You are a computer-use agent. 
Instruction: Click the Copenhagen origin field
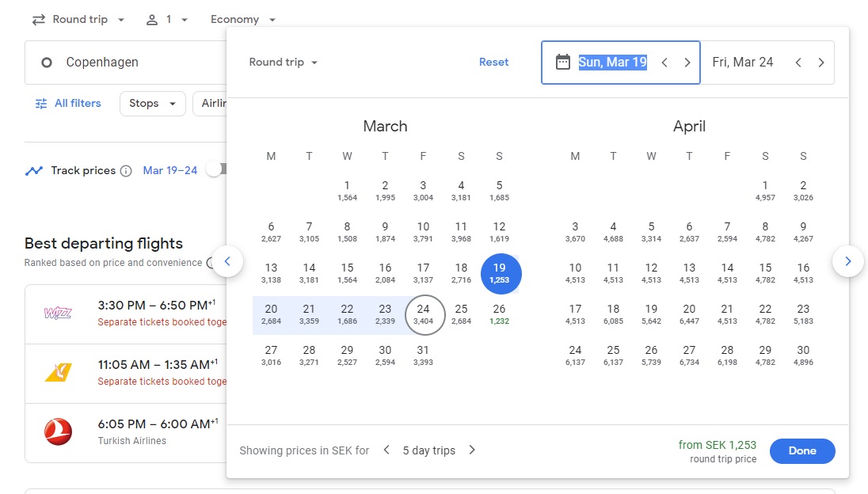point(127,63)
